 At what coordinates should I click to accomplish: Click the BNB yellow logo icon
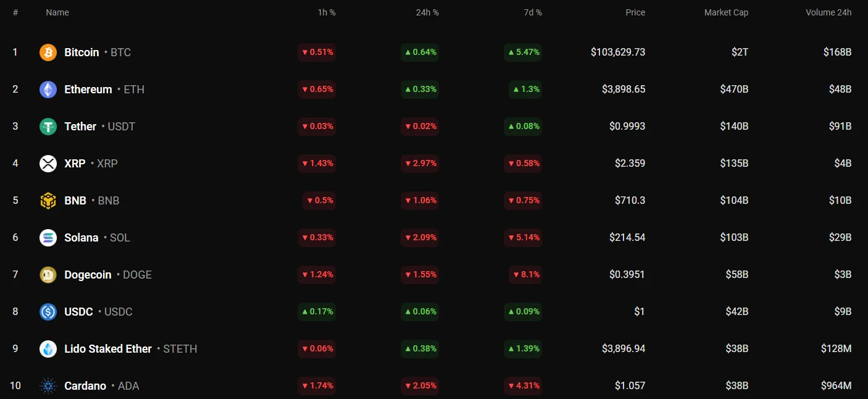tap(48, 201)
